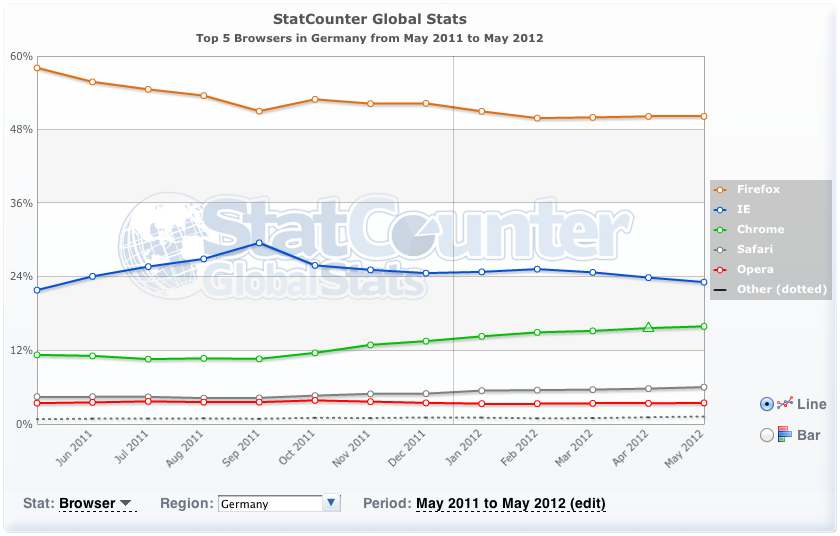Click Opera data point for Oct 2011
Viewport: 840px width, 536px height.
[315, 400]
